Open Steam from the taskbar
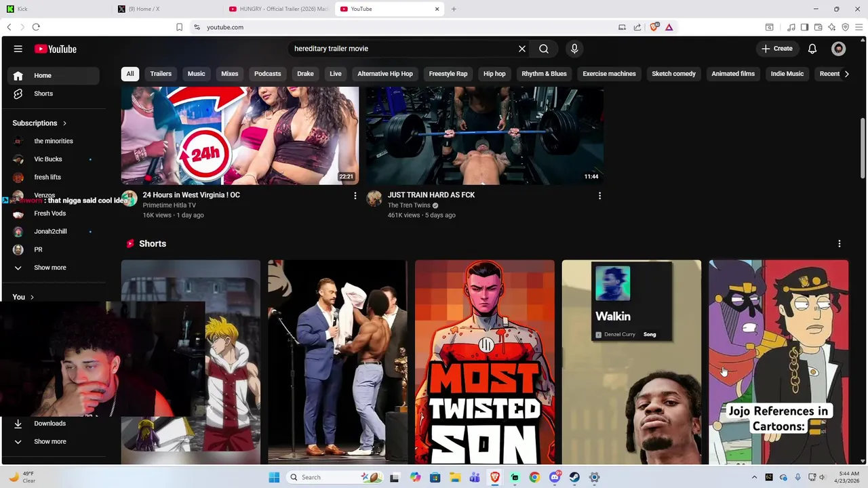This screenshot has height=488, width=868. coord(574,477)
